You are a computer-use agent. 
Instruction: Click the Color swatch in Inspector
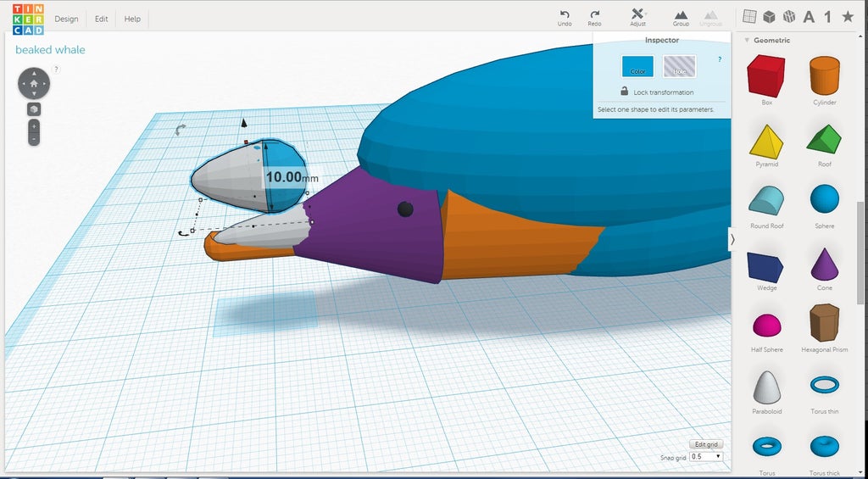coord(637,66)
